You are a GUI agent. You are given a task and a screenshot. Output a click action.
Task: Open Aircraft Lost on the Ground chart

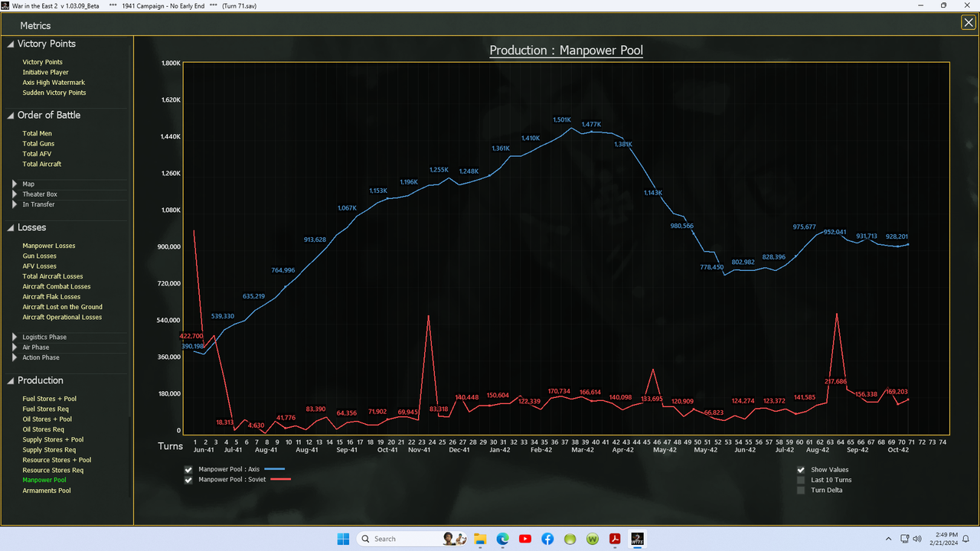[63, 307]
